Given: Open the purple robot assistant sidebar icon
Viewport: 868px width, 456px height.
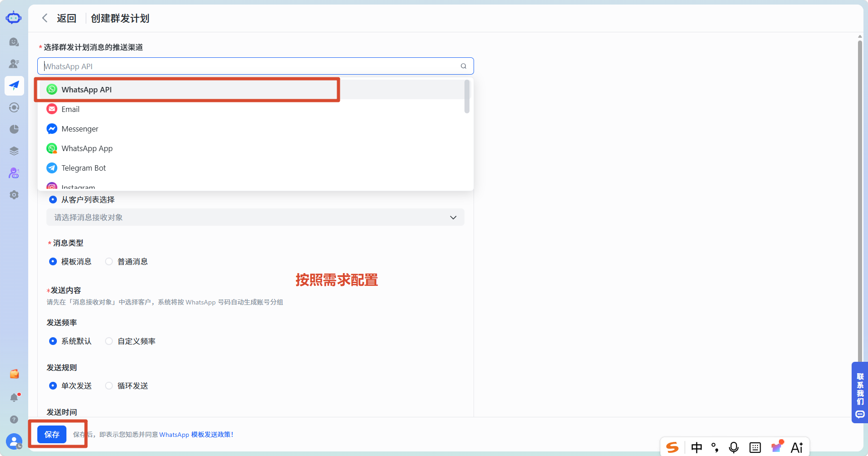Looking at the screenshot, I should (x=14, y=173).
